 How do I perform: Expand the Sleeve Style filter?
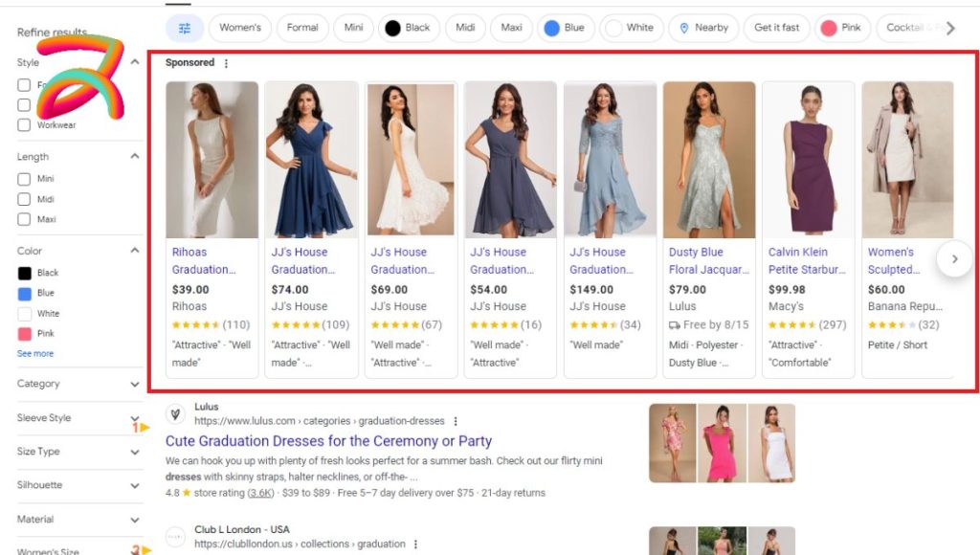pyautogui.click(x=134, y=417)
